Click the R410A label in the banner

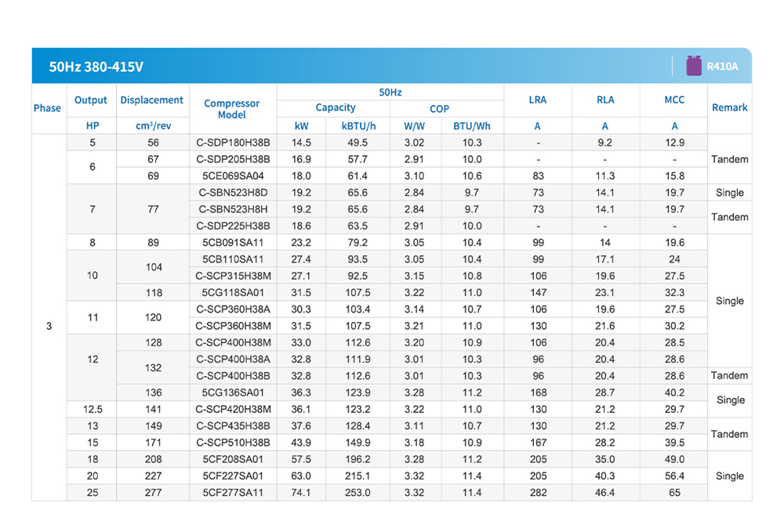pos(722,67)
